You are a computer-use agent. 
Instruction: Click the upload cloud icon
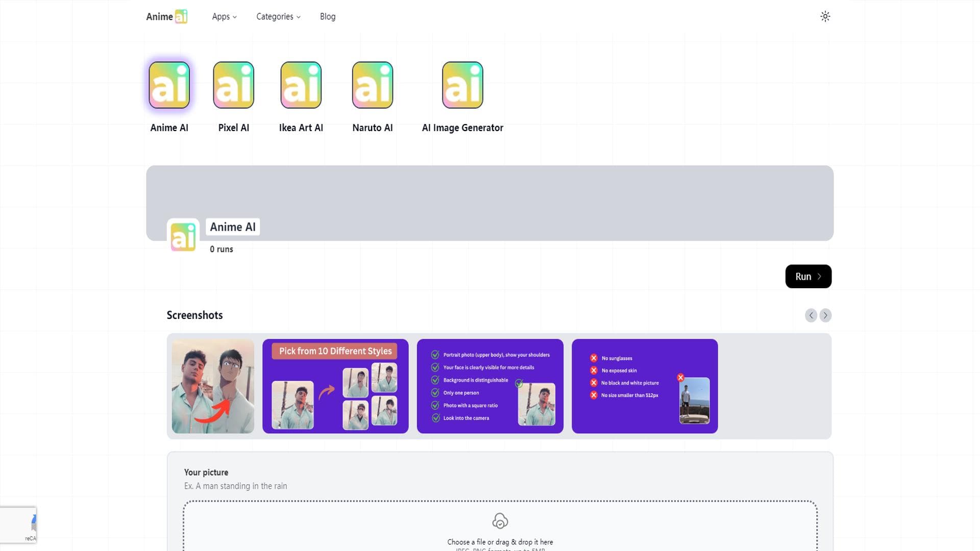click(x=500, y=521)
